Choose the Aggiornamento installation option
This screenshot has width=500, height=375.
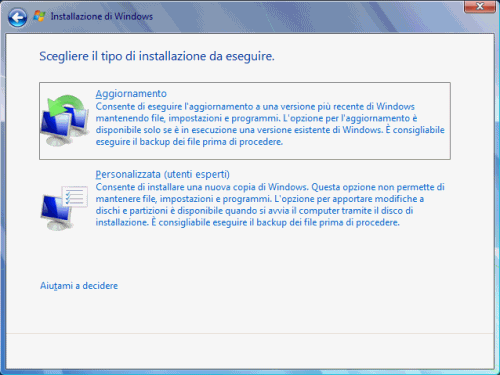[245, 121]
